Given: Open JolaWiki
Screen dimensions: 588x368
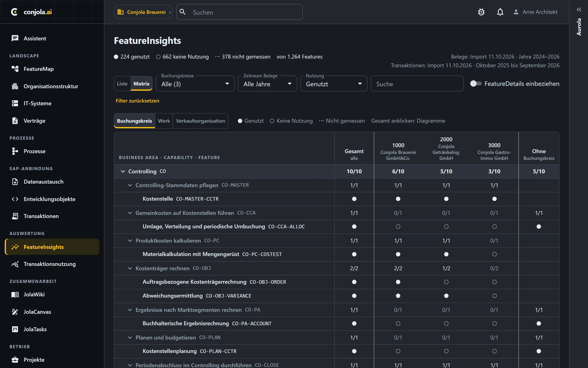Looking at the screenshot, I should click(52, 294).
